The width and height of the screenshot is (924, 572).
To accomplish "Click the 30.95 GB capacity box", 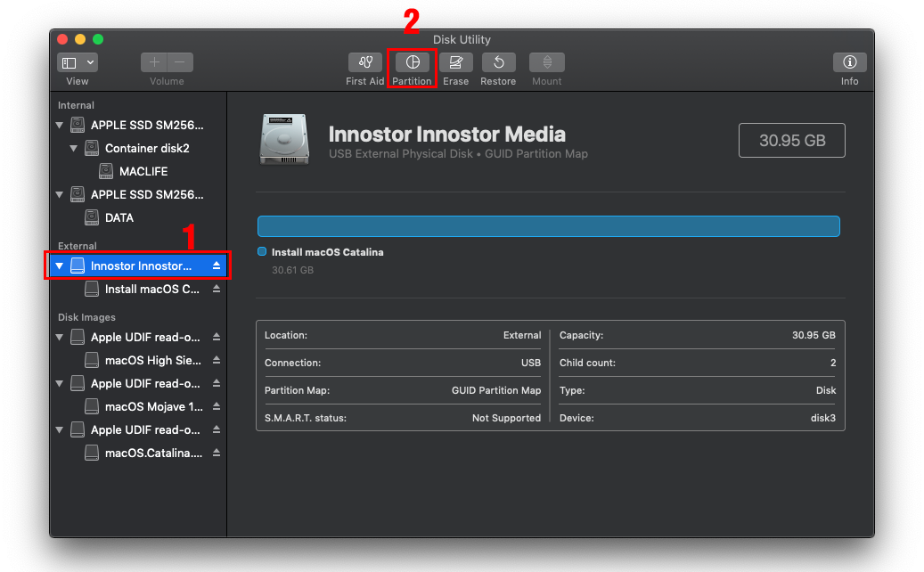I will (791, 141).
